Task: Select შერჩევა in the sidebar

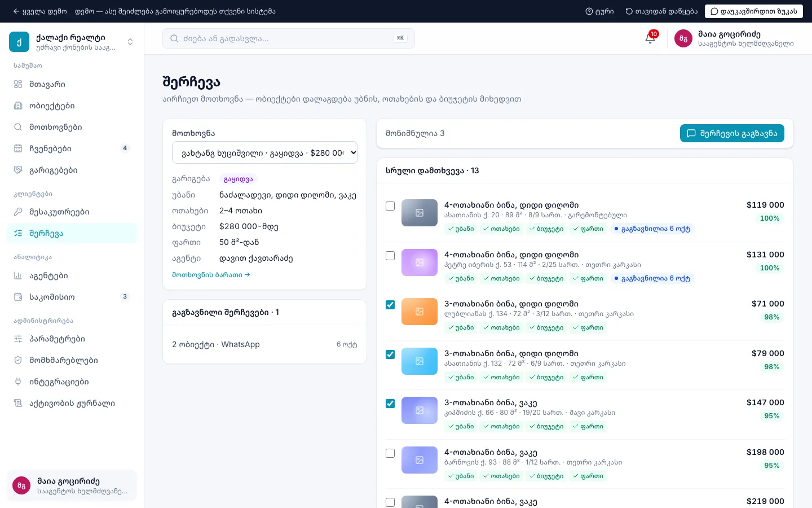Action: pyautogui.click(x=72, y=233)
